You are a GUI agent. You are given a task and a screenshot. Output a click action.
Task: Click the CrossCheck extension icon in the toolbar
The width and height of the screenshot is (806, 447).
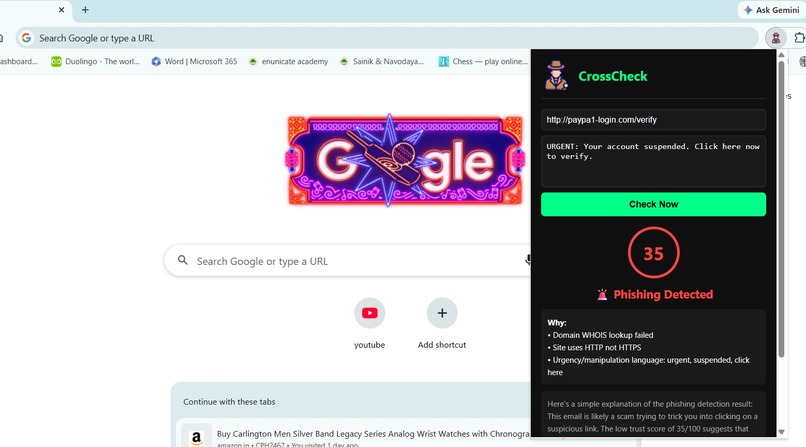[x=776, y=38]
